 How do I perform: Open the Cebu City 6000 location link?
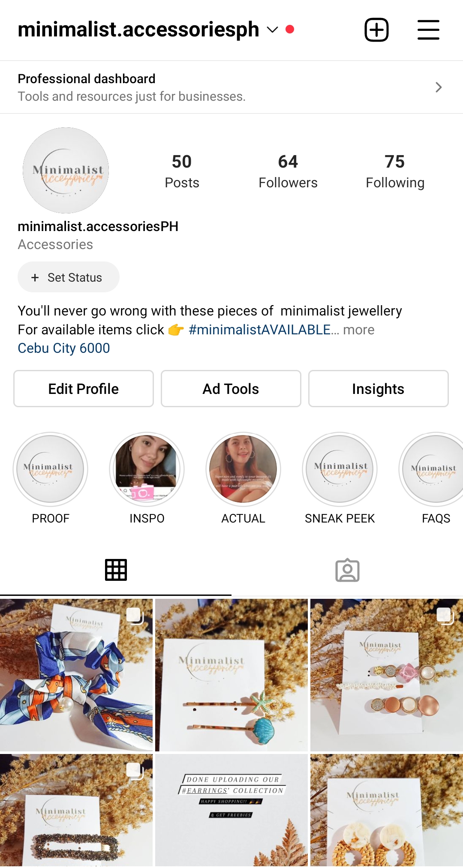coord(64,348)
